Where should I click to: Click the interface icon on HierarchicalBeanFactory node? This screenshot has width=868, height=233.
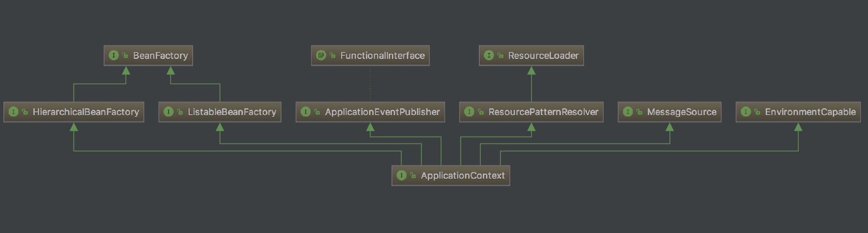(x=14, y=112)
